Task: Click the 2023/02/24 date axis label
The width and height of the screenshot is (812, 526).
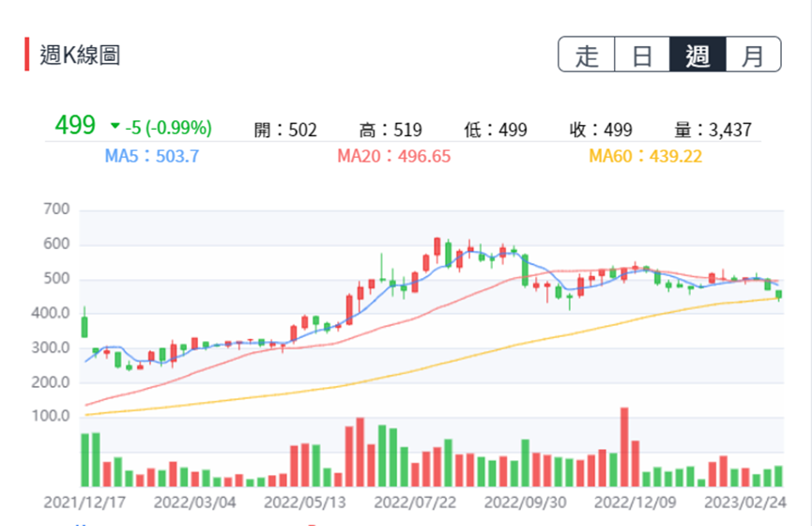Action: pyautogui.click(x=745, y=503)
